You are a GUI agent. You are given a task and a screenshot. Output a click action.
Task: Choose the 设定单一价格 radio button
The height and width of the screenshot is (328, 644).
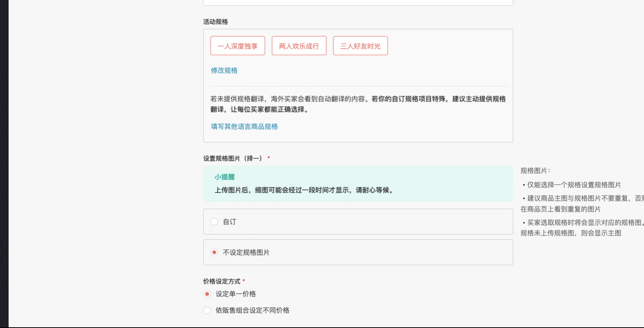pos(207,294)
